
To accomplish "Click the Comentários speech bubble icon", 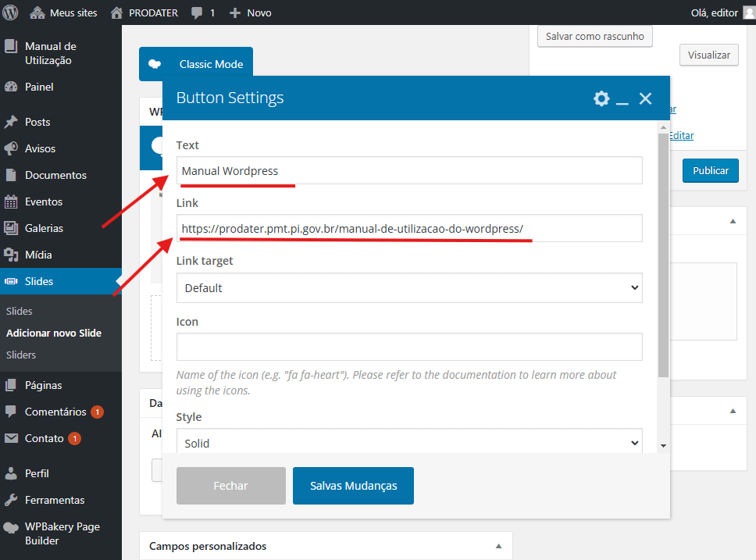I will click(x=11, y=412).
